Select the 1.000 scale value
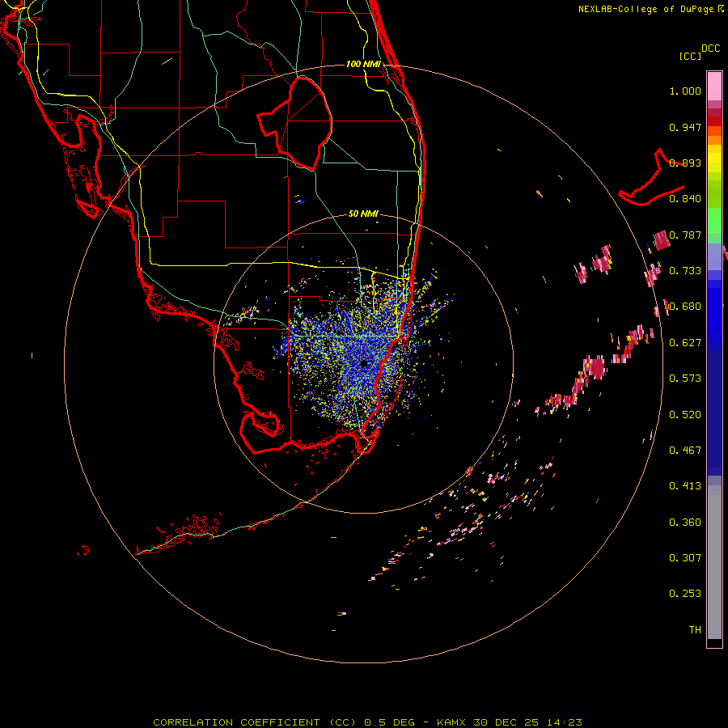The image size is (728, 728). pyautogui.click(x=685, y=91)
